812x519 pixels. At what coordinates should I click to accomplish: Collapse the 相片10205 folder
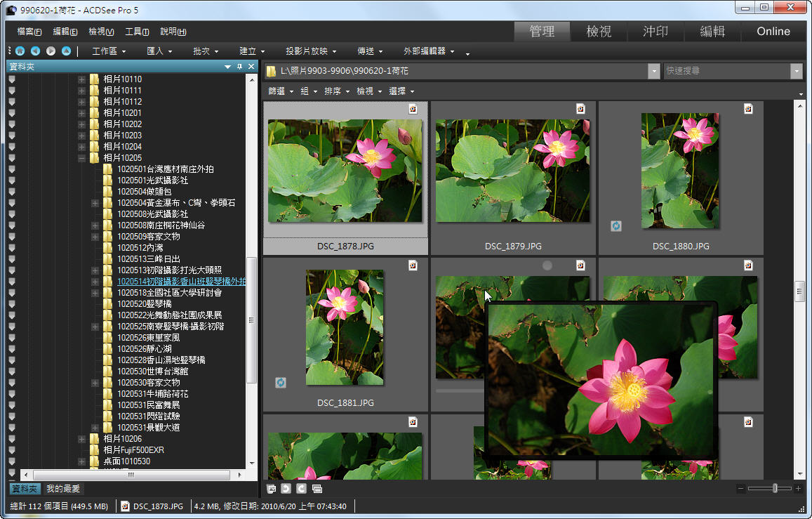coord(82,158)
